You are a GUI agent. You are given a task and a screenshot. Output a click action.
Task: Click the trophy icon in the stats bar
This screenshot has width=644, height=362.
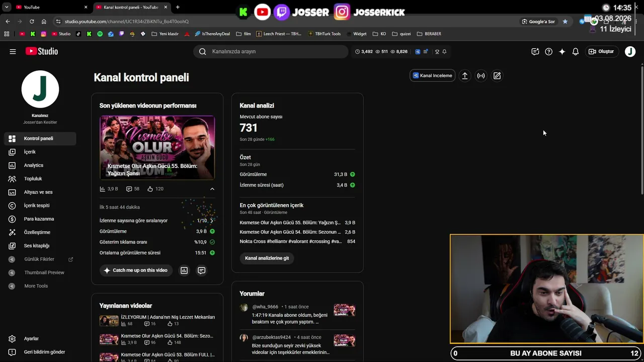437,51
